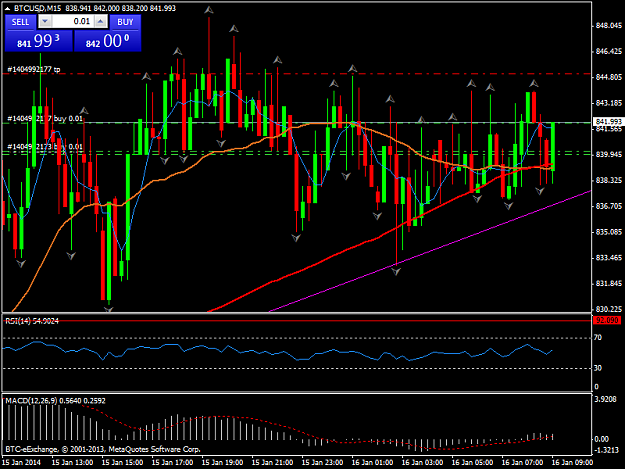625x469 pixels.
Task: Click the red 92.090 RSI level tag
Action: [x=607, y=320]
